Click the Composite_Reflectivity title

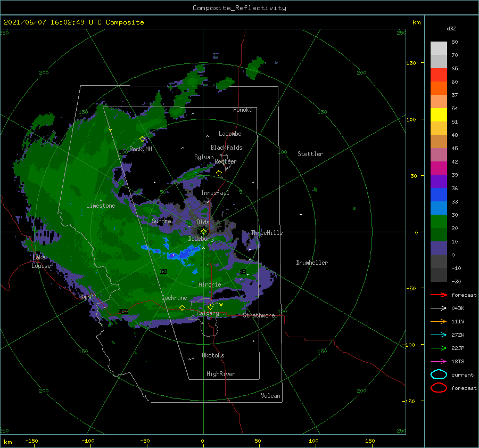click(x=239, y=8)
